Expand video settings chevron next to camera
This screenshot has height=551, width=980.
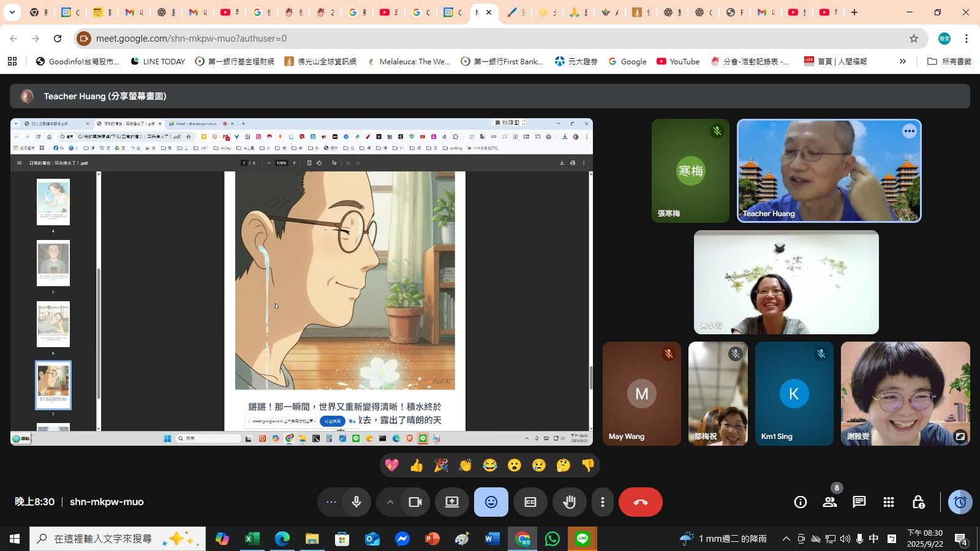point(390,502)
